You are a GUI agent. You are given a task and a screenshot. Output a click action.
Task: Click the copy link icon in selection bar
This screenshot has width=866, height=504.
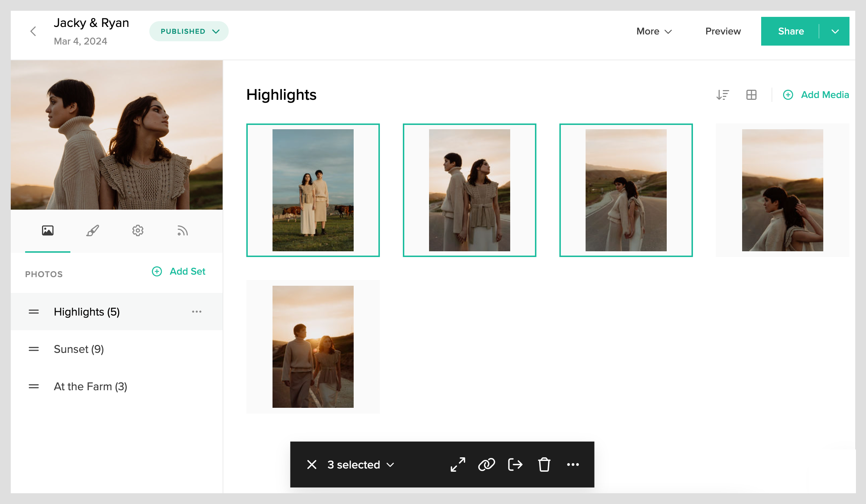tap(486, 465)
